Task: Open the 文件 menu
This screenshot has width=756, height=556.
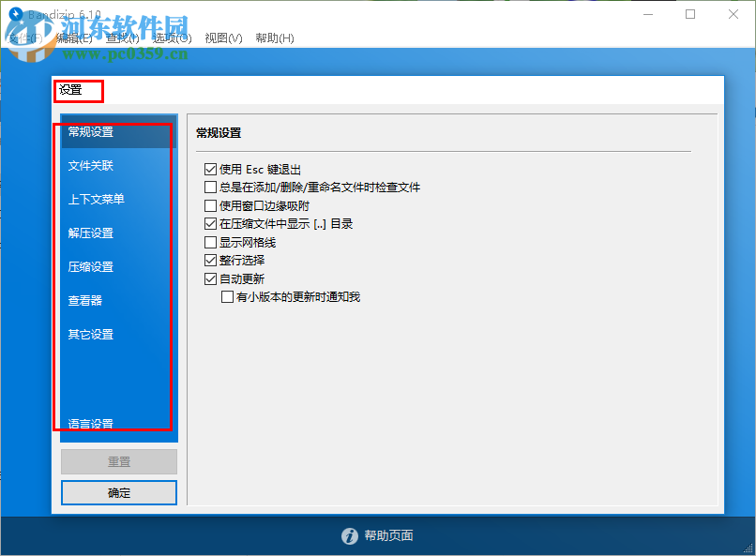Action: tap(23, 39)
